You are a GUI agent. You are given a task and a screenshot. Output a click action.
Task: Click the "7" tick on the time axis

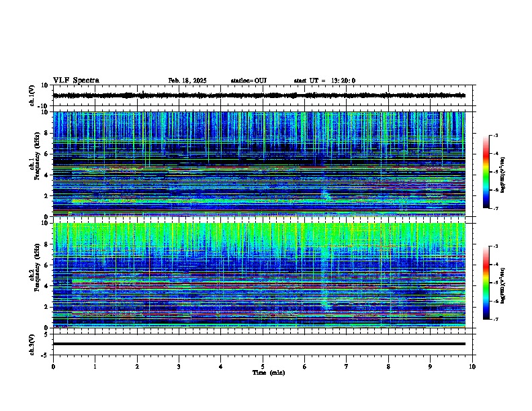point(347,367)
